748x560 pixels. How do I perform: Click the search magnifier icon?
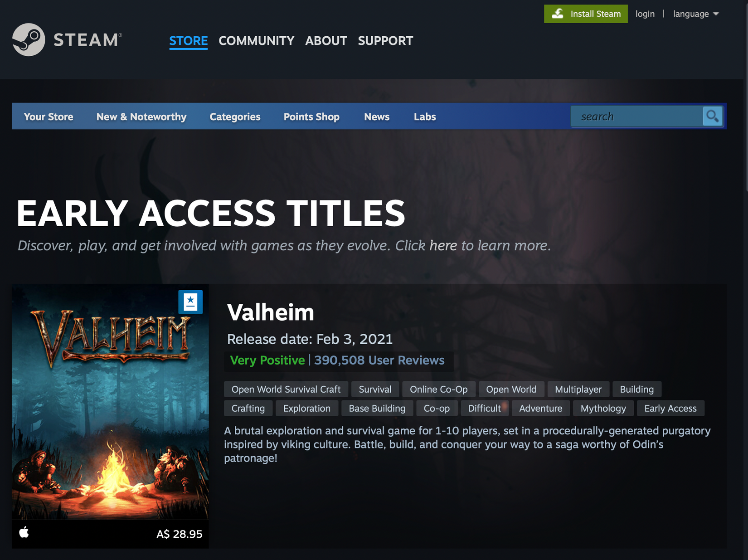[713, 117]
